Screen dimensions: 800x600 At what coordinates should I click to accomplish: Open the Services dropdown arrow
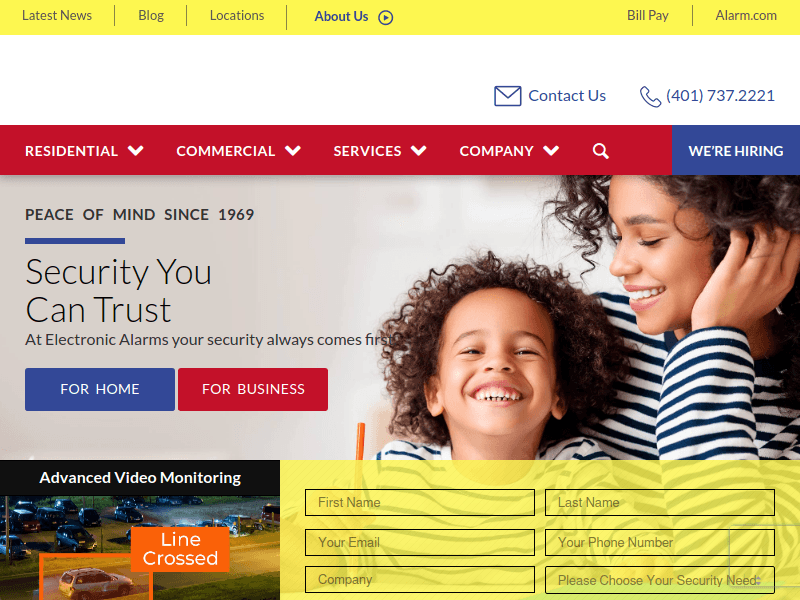[x=418, y=151]
